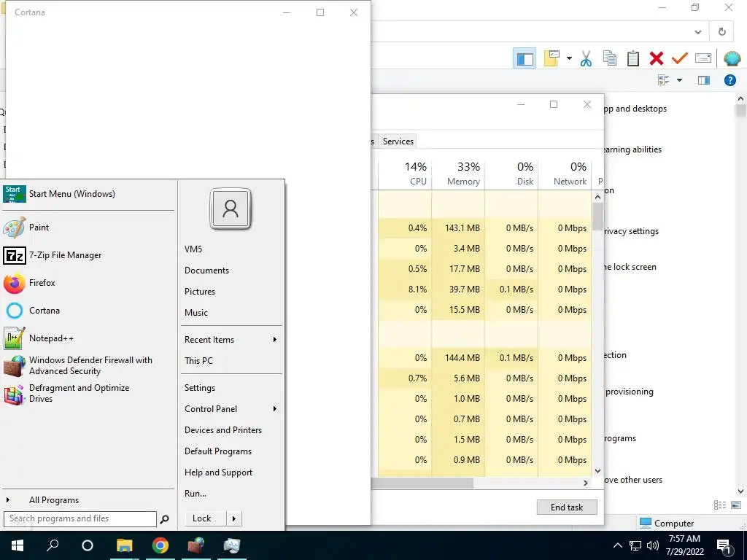
Task: Open Windows Defender Firewall with Advanced Security
Action: [88, 366]
